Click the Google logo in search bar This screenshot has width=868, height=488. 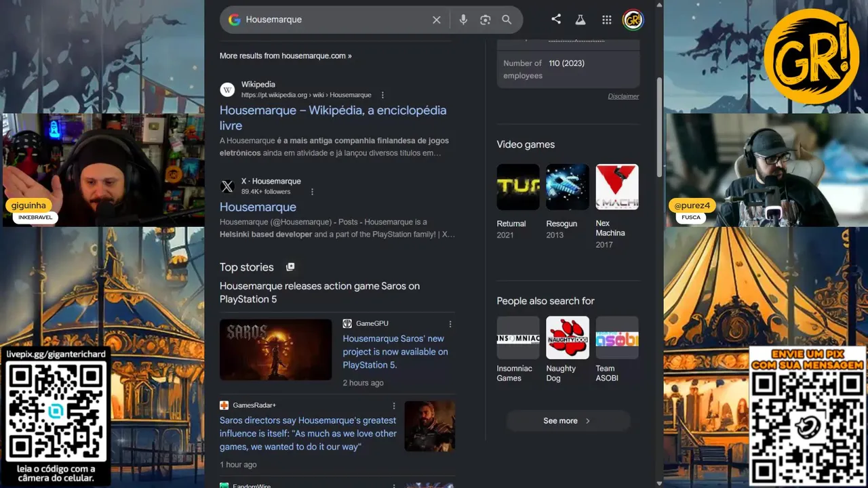235,20
